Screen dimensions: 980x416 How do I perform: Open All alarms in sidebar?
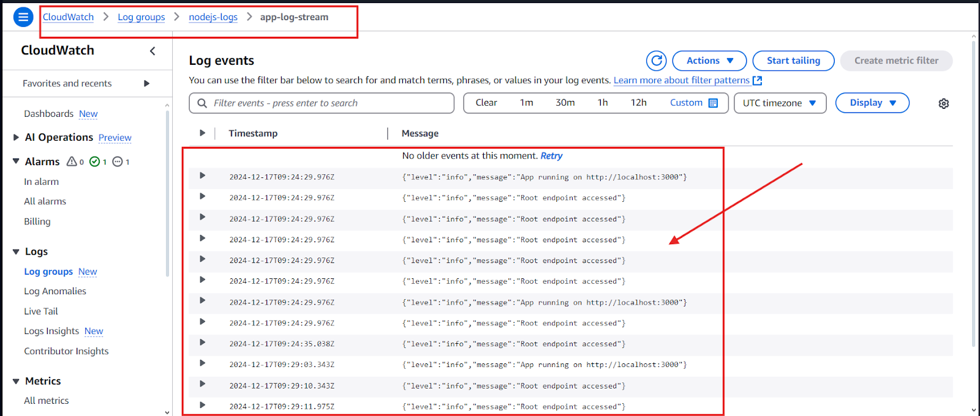coord(45,201)
